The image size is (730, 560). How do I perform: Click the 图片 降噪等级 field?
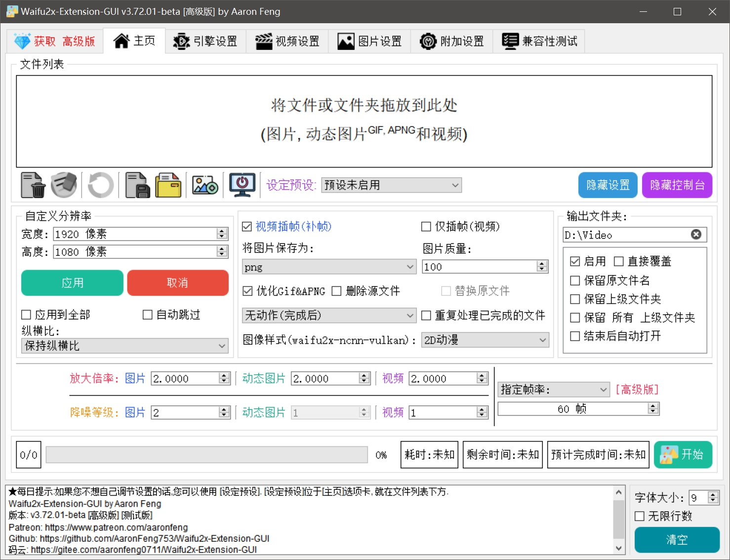point(191,412)
